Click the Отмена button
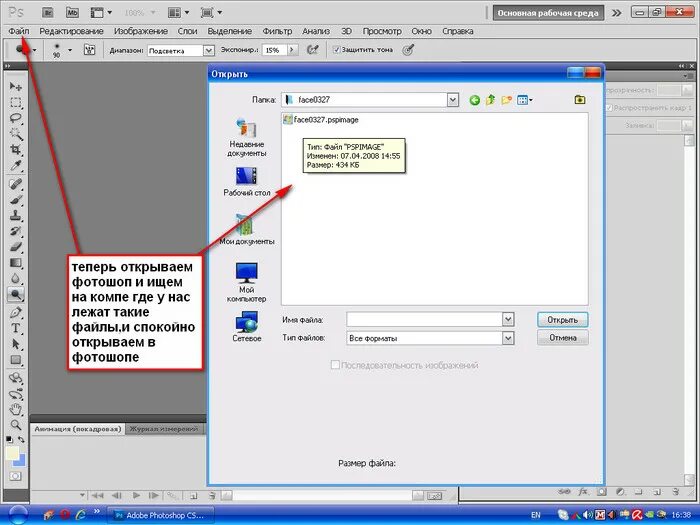Screen dimensions: 700x525 click(562, 338)
